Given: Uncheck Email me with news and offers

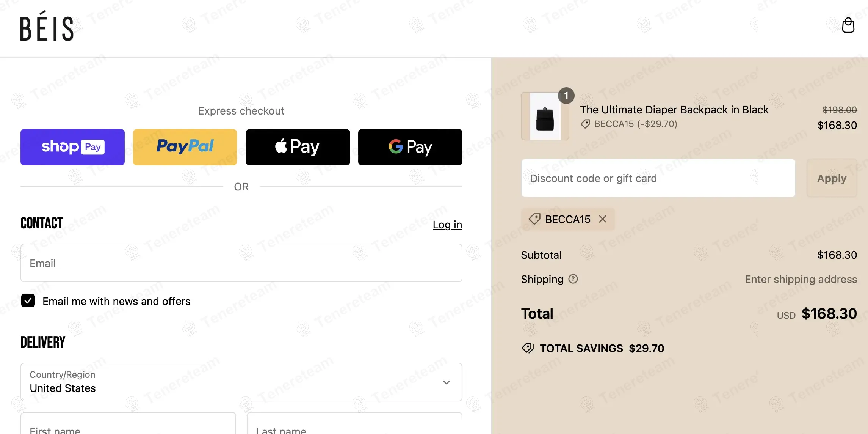Looking at the screenshot, I should tap(28, 301).
